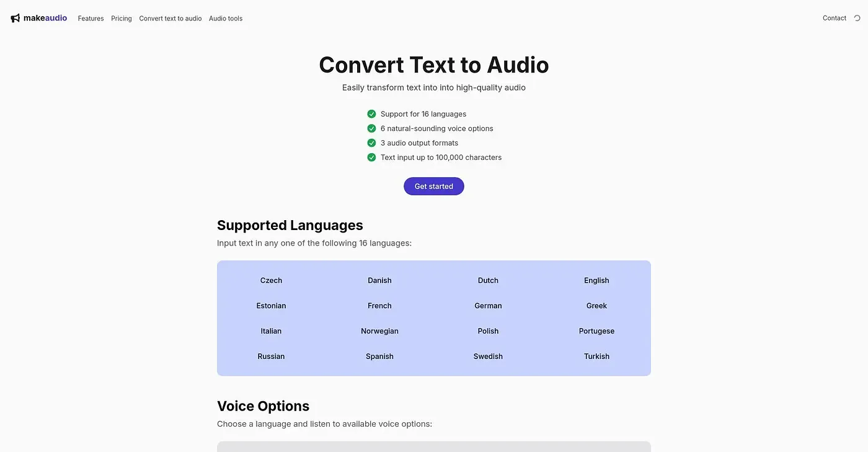This screenshot has width=868, height=452.
Task: Click green checkmark beside '3 audio output formats'
Action: pyautogui.click(x=371, y=143)
